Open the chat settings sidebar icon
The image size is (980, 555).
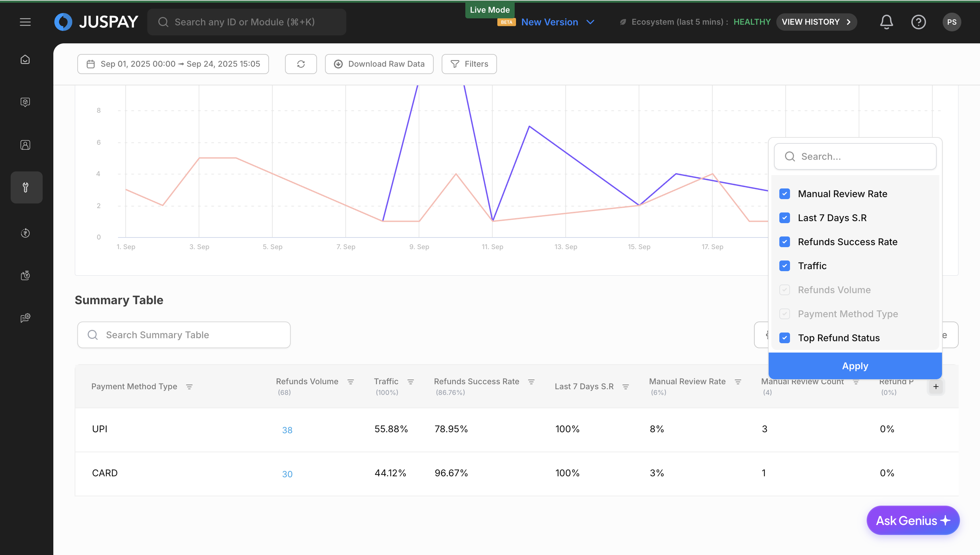pyautogui.click(x=25, y=318)
